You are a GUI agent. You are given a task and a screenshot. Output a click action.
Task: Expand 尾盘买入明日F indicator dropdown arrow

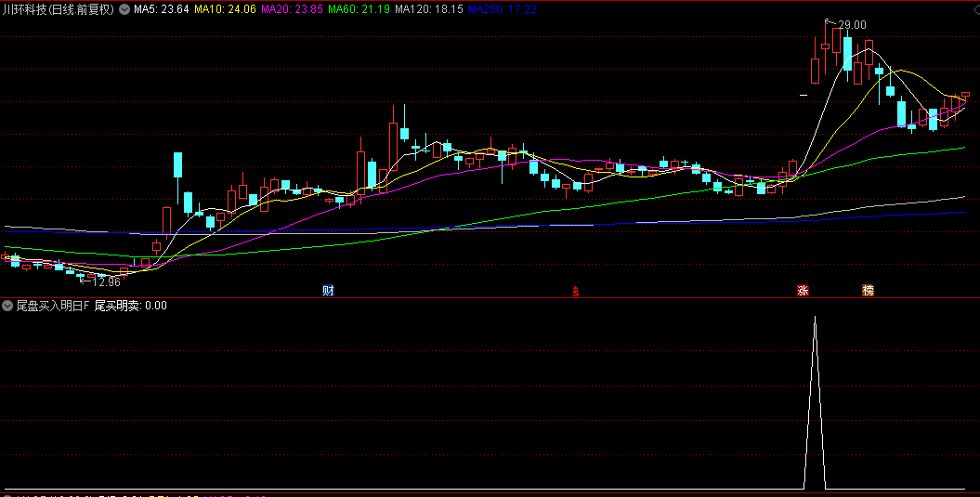7,306
